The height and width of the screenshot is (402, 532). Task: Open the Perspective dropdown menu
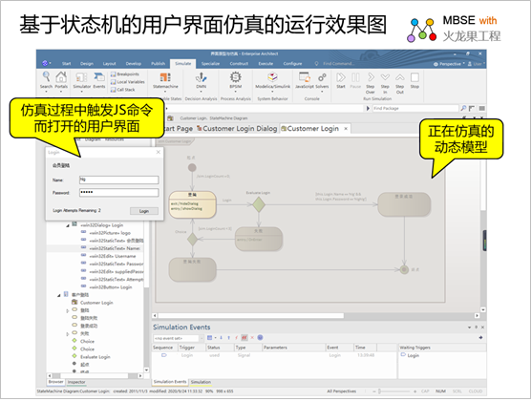coord(449,64)
